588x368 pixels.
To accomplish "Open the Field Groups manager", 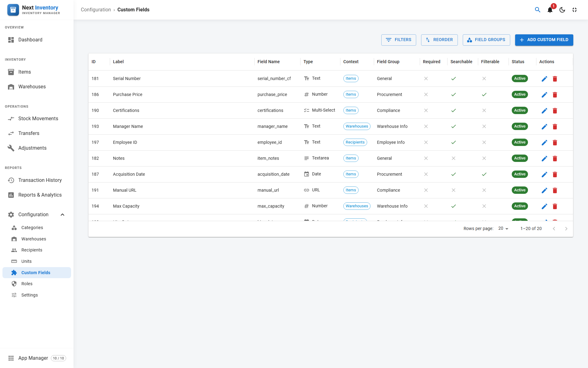I will (x=486, y=40).
